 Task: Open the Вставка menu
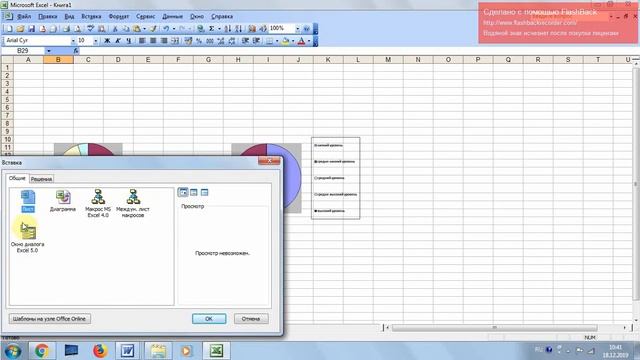(x=91, y=16)
